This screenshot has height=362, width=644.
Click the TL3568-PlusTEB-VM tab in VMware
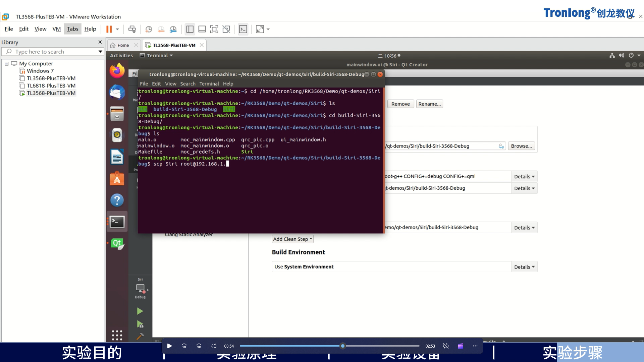point(173,45)
